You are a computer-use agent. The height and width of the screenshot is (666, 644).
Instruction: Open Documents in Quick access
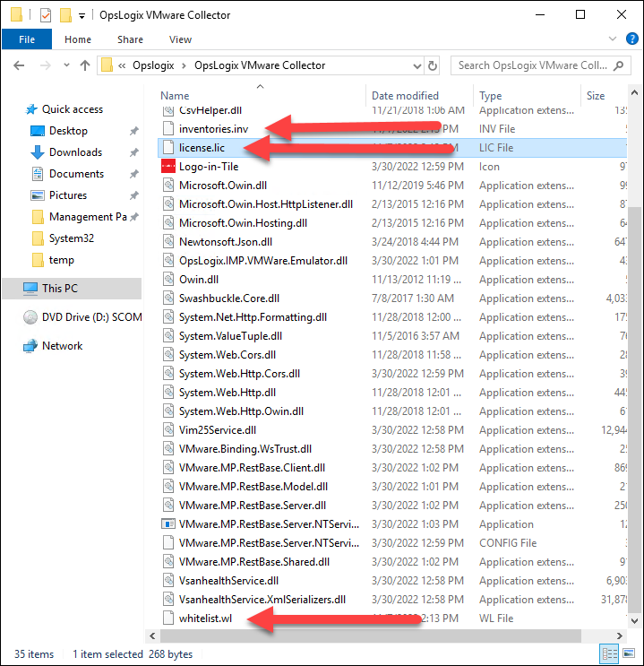(76, 174)
